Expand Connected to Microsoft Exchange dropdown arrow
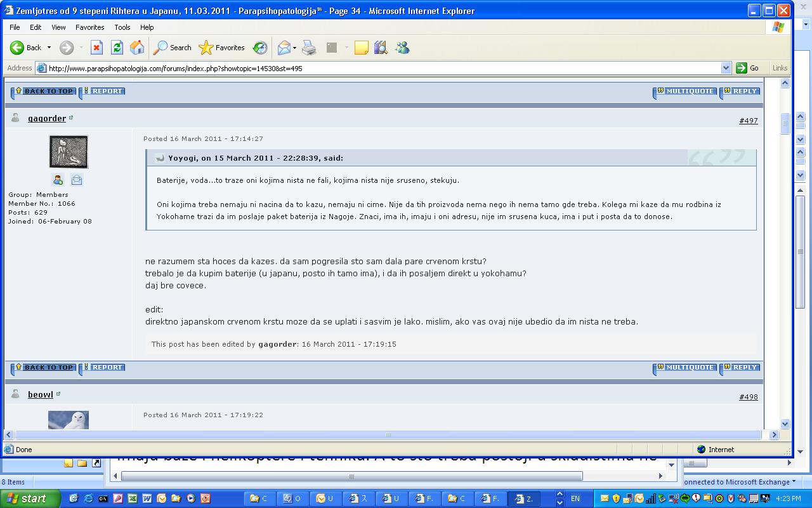 coord(795,482)
